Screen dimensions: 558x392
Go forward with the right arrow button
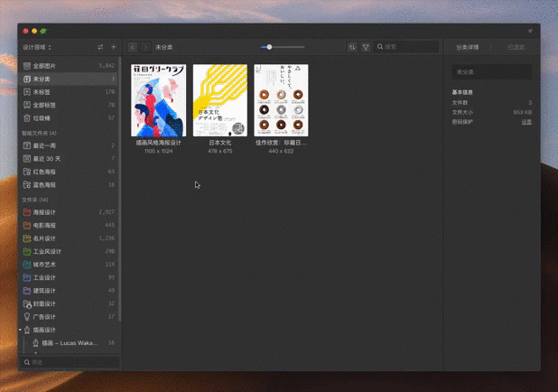(x=144, y=47)
